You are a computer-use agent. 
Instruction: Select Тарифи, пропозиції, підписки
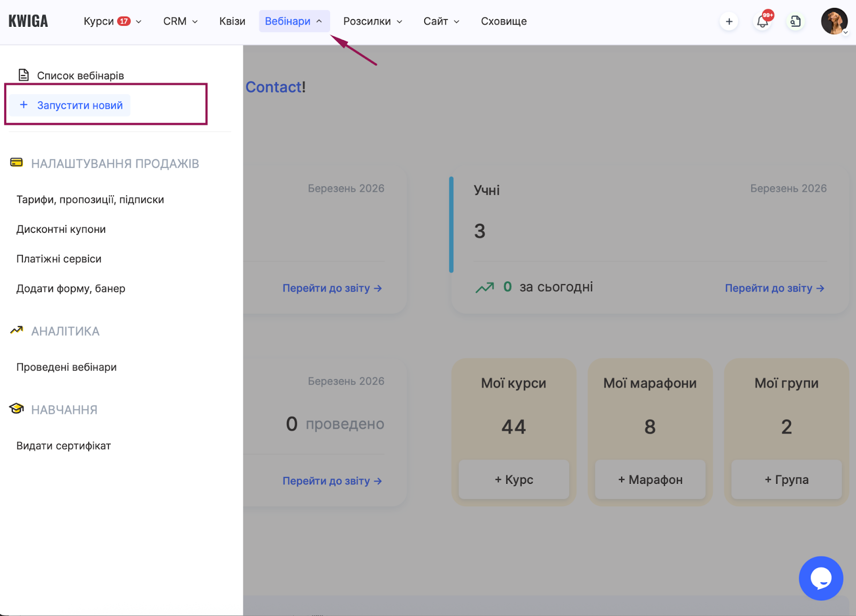[x=90, y=200]
